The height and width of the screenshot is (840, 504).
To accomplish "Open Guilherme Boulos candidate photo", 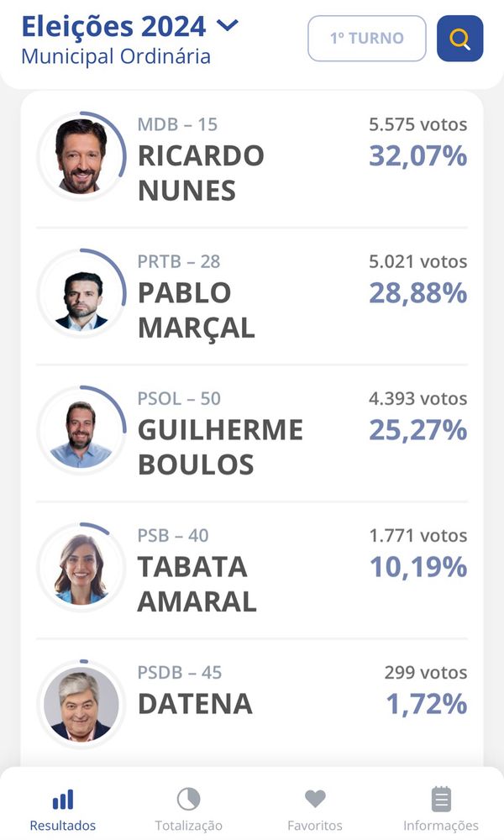I will 81,430.
